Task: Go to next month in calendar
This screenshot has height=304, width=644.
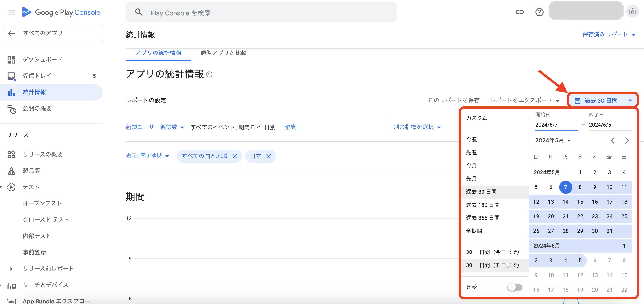Action: pos(627,140)
